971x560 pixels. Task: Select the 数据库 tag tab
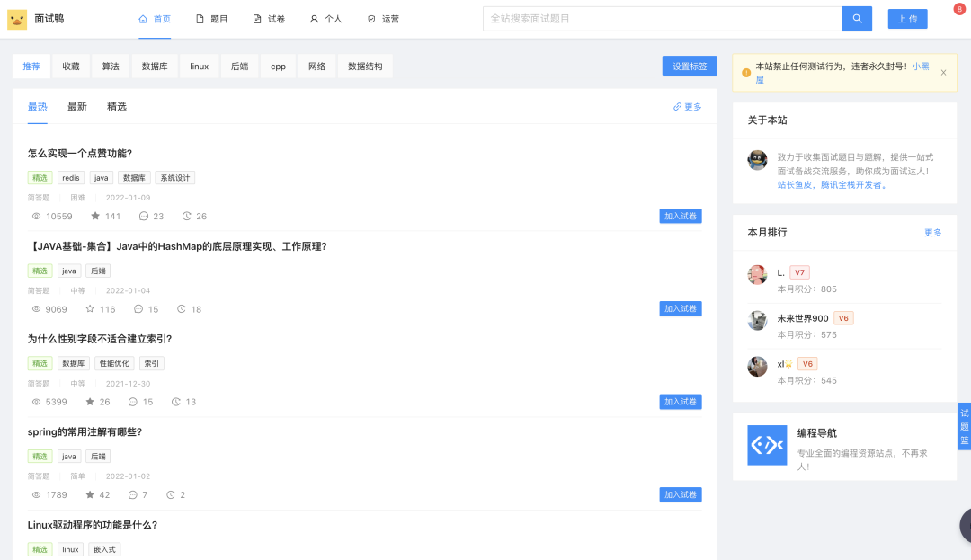tap(155, 67)
